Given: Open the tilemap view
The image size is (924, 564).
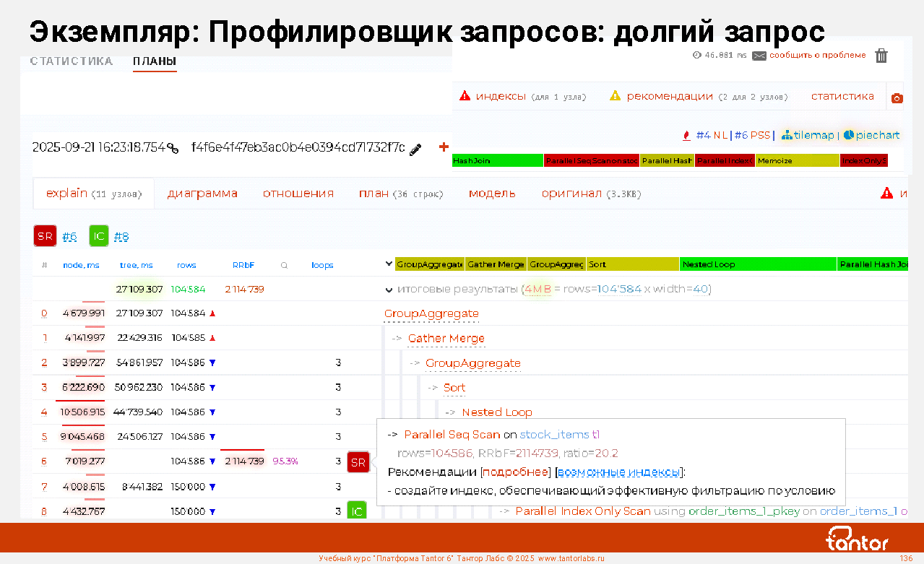Looking at the screenshot, I should point(808,135).
